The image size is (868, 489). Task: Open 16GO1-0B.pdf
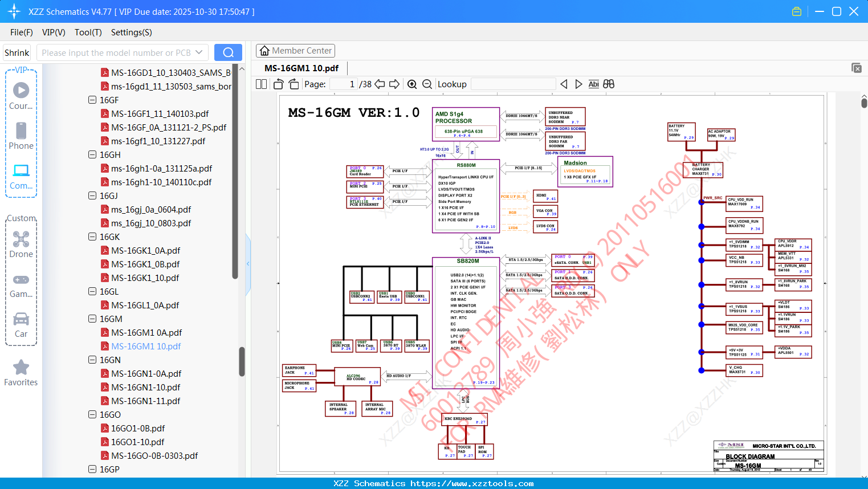pos(138,428)
